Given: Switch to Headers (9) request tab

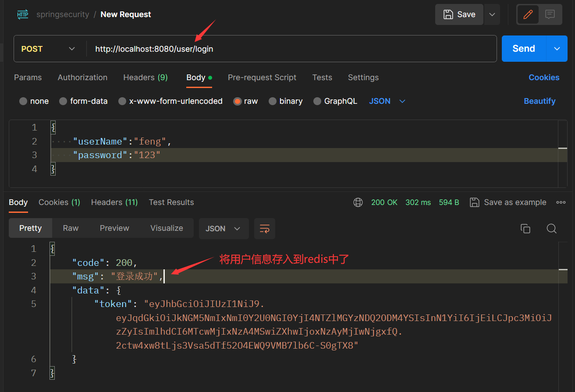Looking at the screenshot, I should (x=146, y=78).
